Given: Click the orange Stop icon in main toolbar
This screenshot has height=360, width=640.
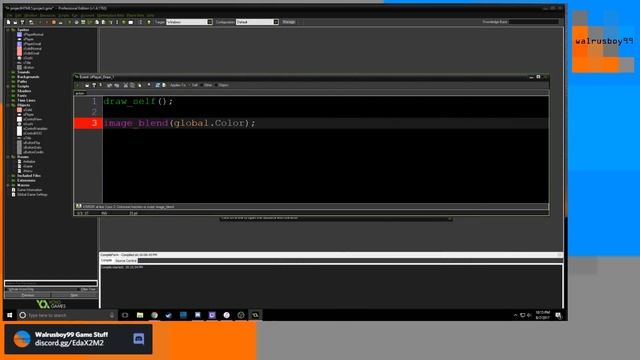Looking at the screenshot, I should (x=53, y=22).
